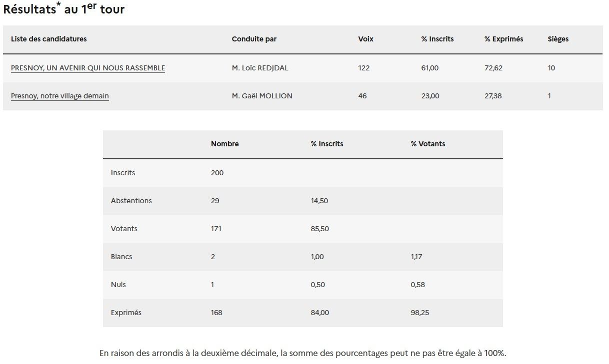Screen dimensions: 609x364
Task: Open the PRESNOY, UN AVENIR QUI NOUS RASSEMBLE link
Action: (x=88, y=68)
